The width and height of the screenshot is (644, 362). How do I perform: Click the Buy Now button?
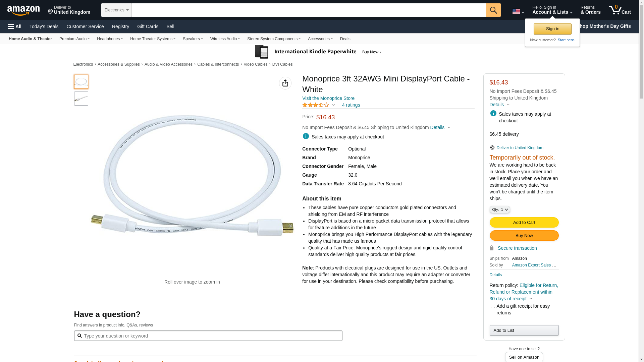point(524,235)
